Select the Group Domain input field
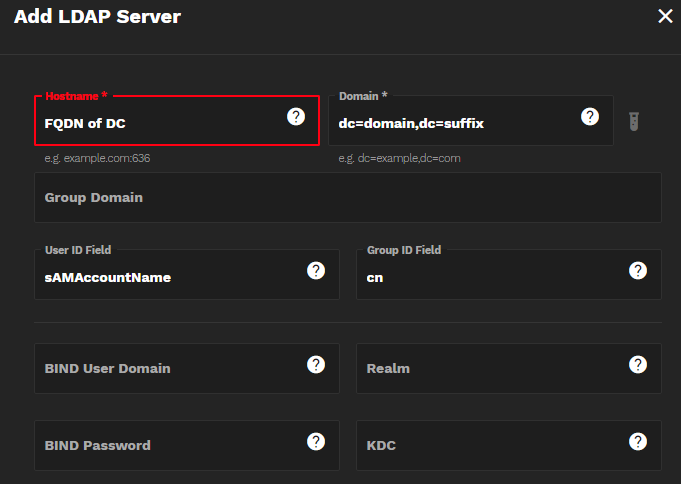The height and width of the screenshot is (484, 681). tap(347, 198)
